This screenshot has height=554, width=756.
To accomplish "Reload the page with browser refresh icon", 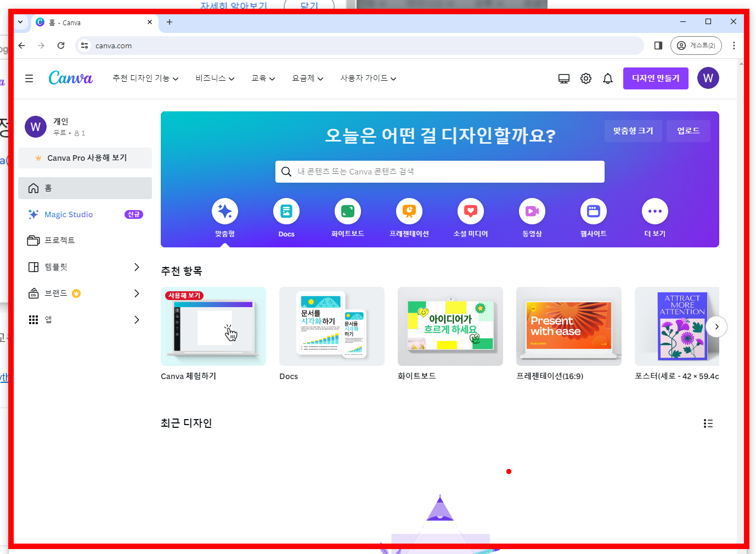I will click(61, 46).
